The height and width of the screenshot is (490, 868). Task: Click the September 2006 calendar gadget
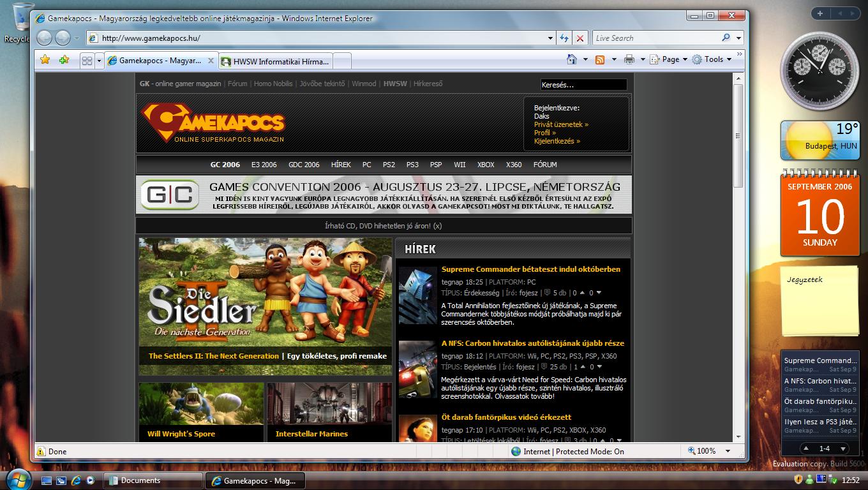click(820, 213)
